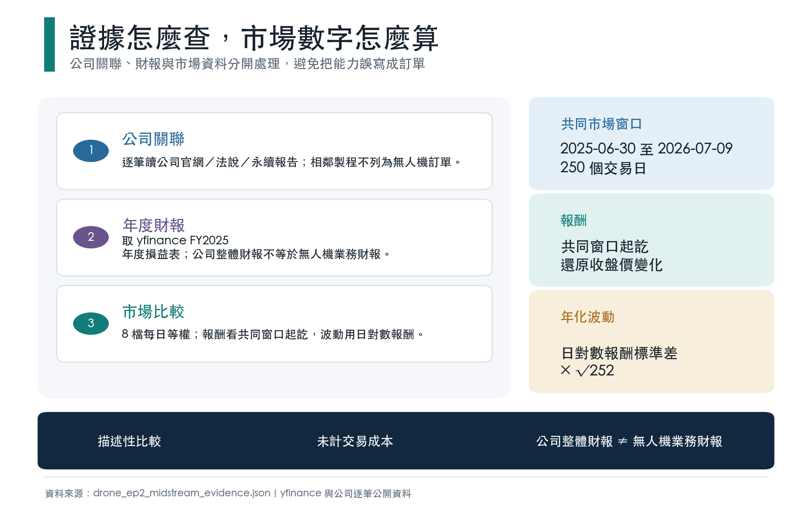
Task: Click the 年化波動 panel heading
Action: [588, 317]
